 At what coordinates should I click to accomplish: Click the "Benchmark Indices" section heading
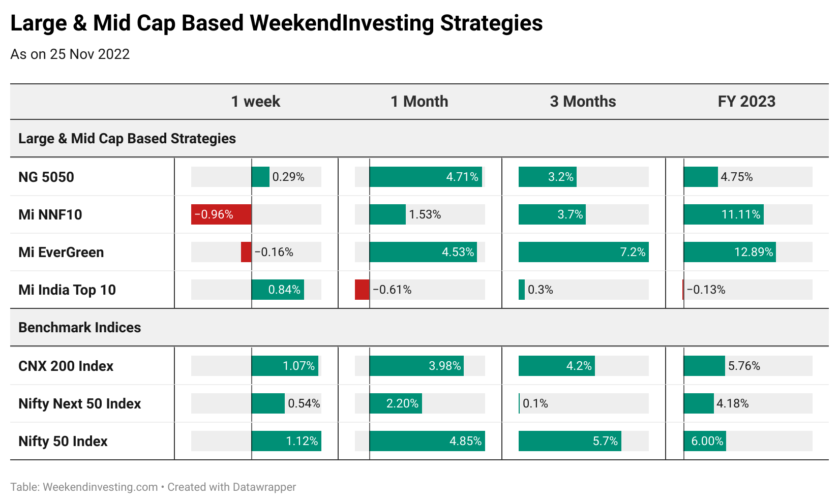[80, 328]
